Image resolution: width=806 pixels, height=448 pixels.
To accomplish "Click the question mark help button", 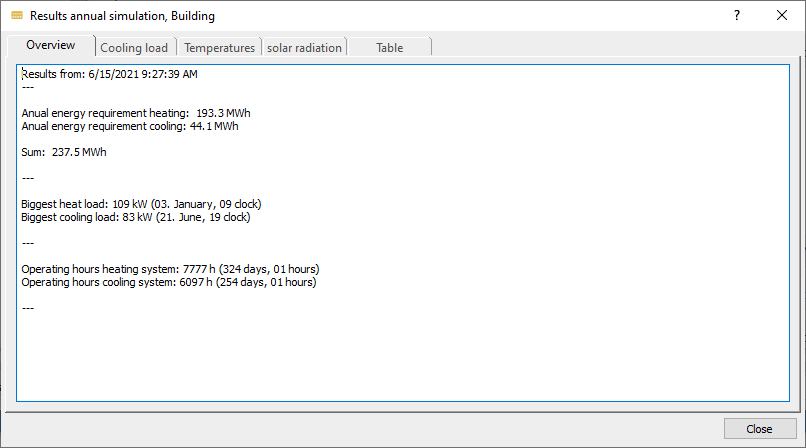I will [x=737, y=15].
